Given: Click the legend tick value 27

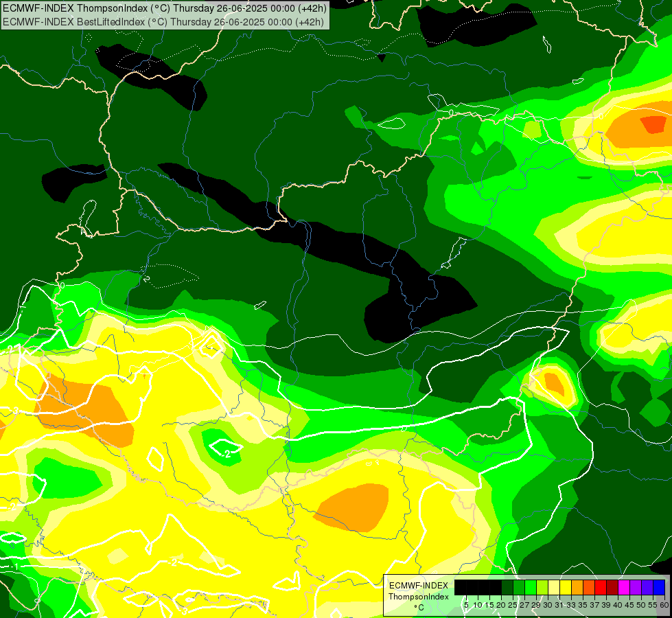Looking at the screenshot, I should [x=524, y=605].
